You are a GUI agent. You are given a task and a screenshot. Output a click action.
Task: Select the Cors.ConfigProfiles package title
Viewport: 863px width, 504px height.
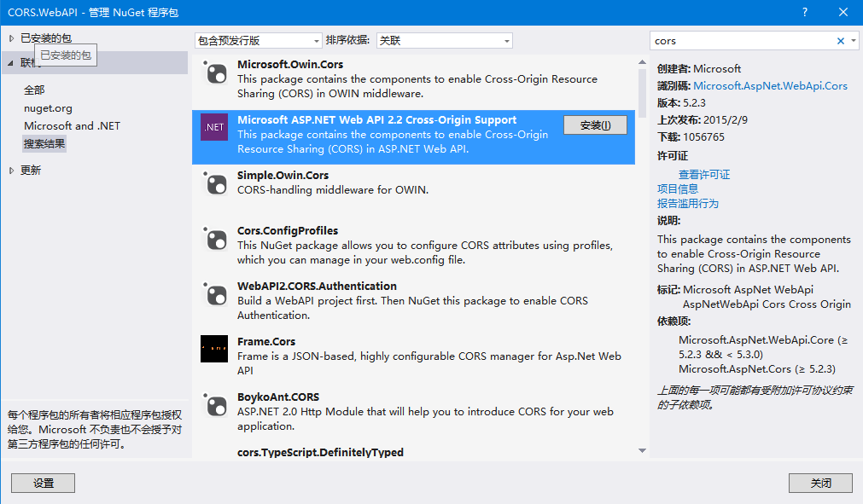tap(288, 231)
